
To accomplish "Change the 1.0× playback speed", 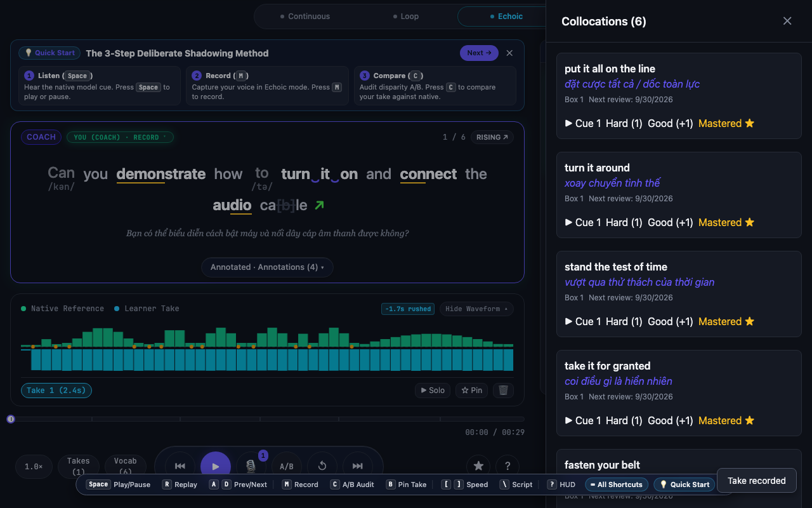I will click(x=34, y=467).
